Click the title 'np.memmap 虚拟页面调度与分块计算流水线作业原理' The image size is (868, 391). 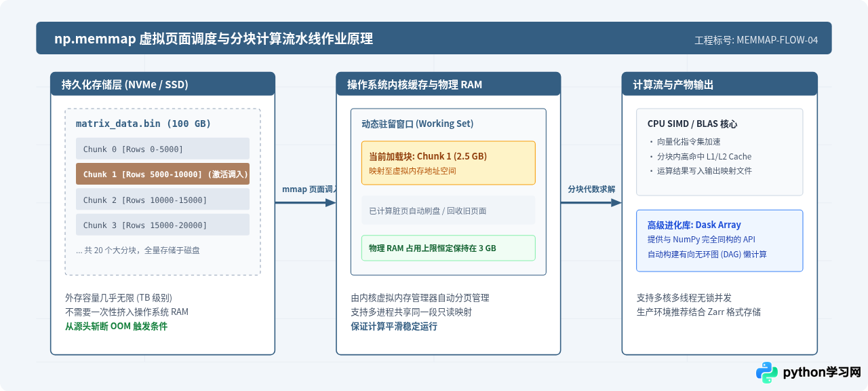point(214,39)
